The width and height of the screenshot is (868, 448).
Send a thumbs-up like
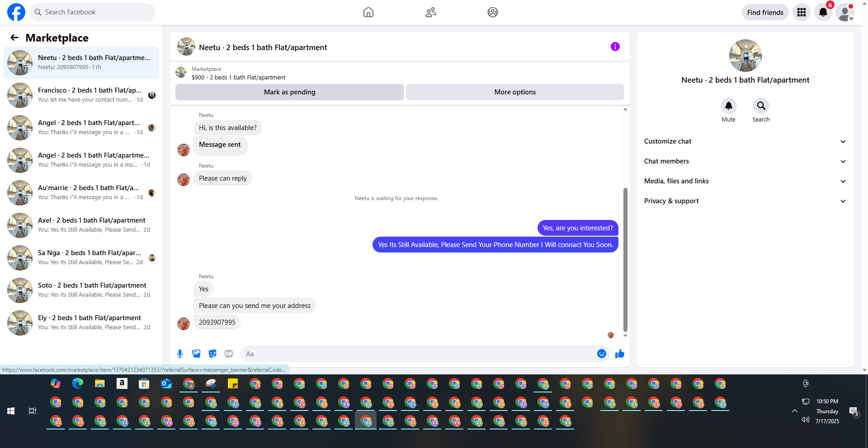[x=620, y=354]
